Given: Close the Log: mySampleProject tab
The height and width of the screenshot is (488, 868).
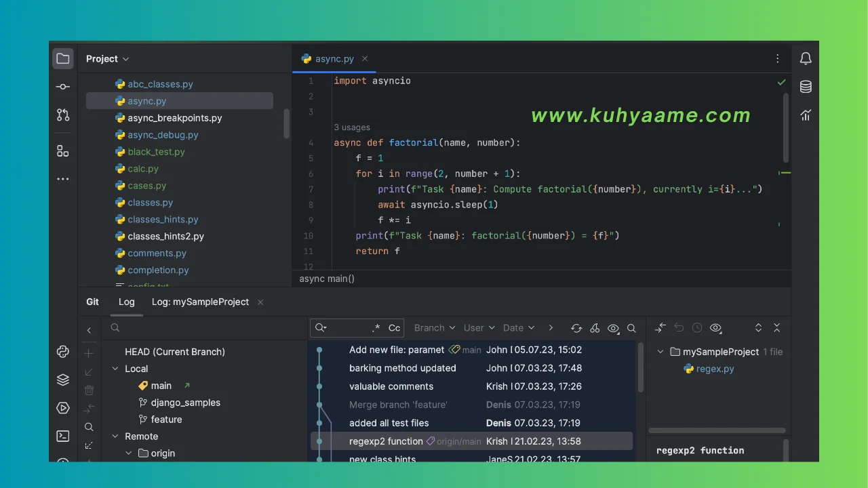Looking at the screenshot, I should (x=260, y=302).
